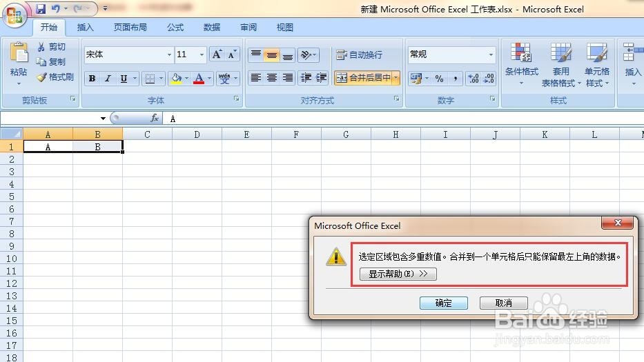Align text left
This screenshot has height=362, width=644.
256,77
